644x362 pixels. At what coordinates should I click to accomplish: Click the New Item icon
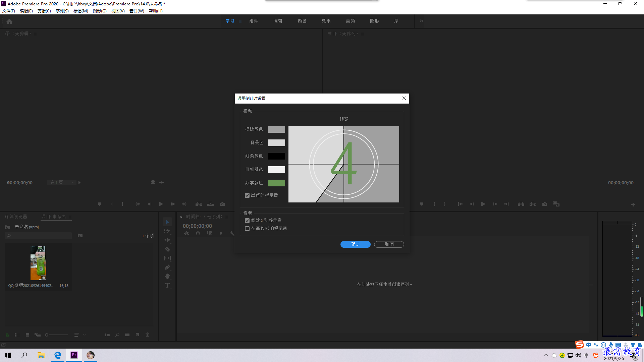point(138,335)
